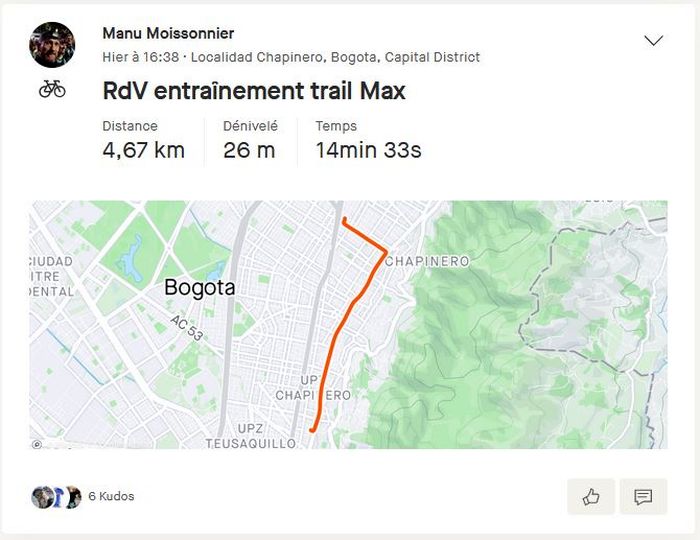Give kudos with the thumbs-up button
The width and height of the screenshot is (700, 540).
click(591, 497)
